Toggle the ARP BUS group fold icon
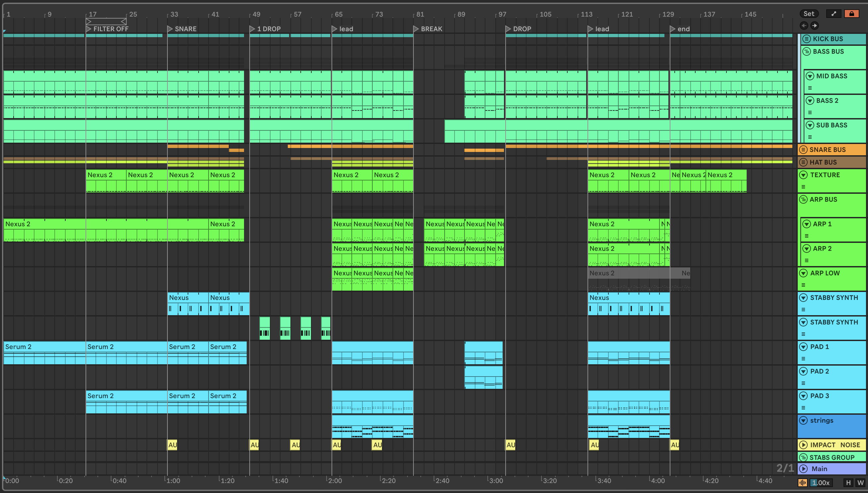The image size is (868, 493). [803, 199]
